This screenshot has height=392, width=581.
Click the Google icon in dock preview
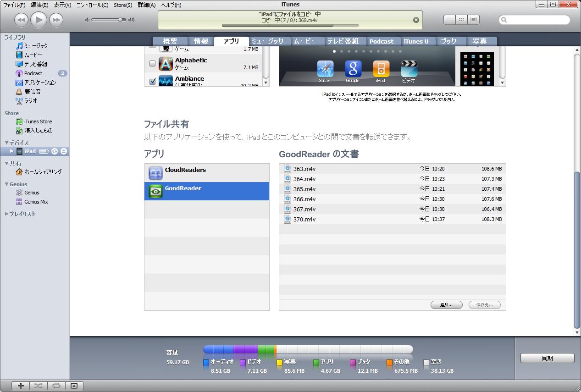(x=353, y=71)
